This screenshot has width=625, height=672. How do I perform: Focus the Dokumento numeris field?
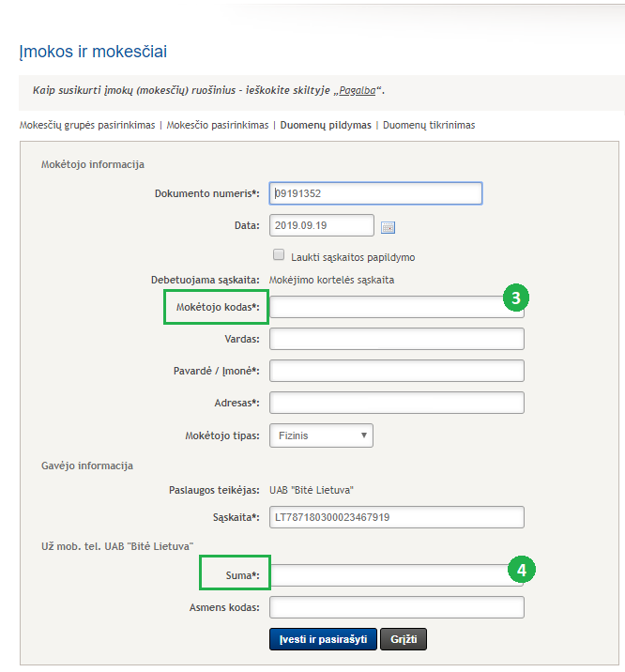click(x=375, y=193)
